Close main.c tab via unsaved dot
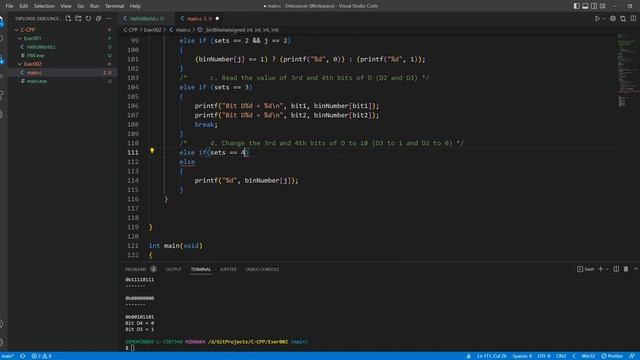The height and width of the screenshot is (360, 640). [217, 18]
